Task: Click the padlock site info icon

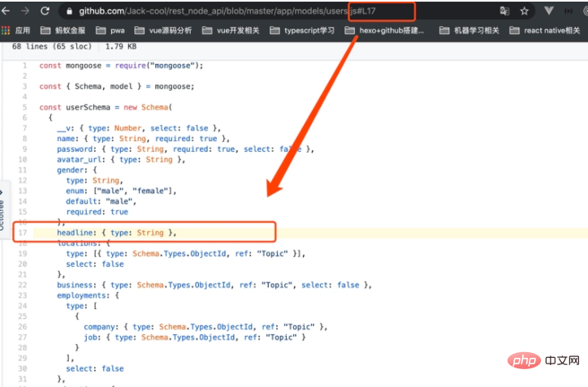Action: 69,11
